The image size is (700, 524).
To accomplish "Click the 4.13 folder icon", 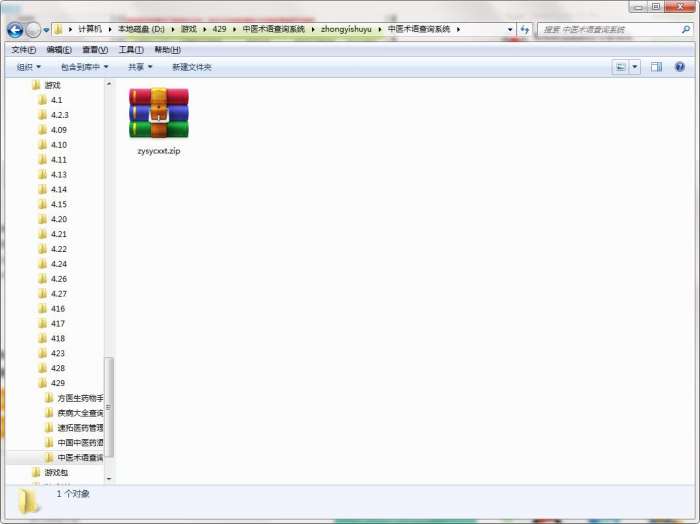I will pyautogui.click(x=42, y=175).
